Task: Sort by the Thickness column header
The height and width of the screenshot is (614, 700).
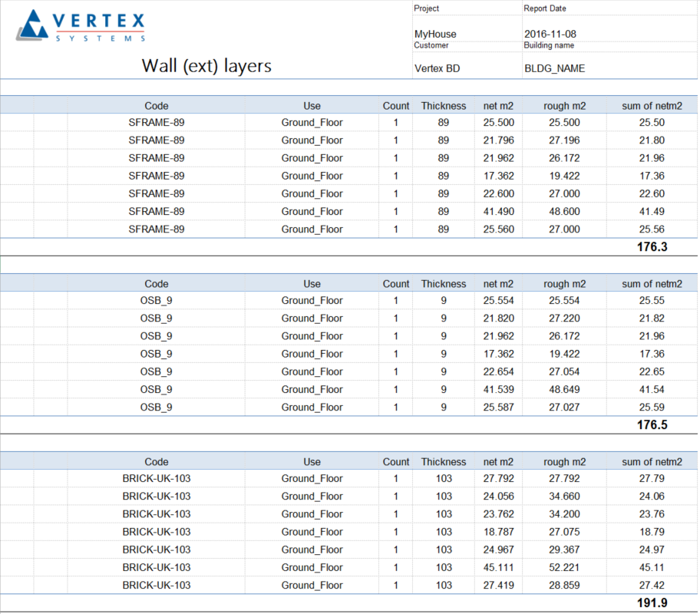Action: (x=443, y=105)
